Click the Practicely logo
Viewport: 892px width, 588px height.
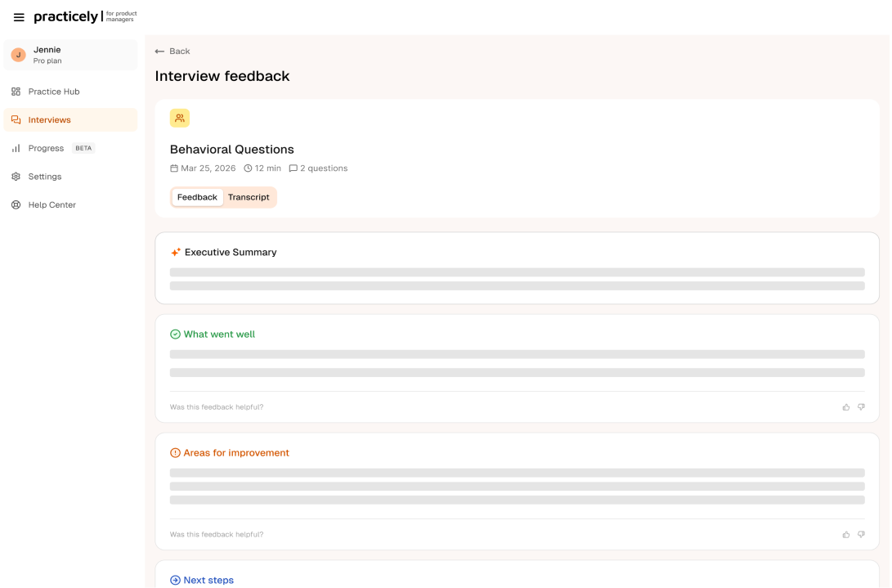pos(66,17)
